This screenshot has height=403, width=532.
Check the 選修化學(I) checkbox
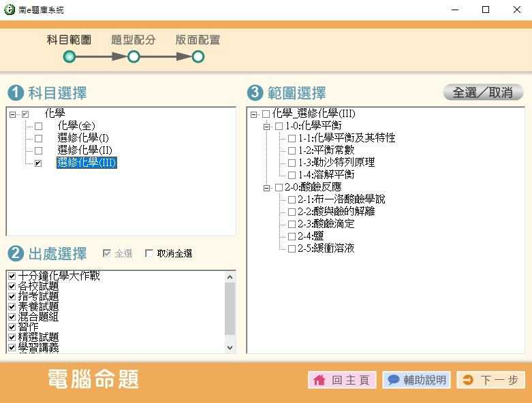pos(39,139)
